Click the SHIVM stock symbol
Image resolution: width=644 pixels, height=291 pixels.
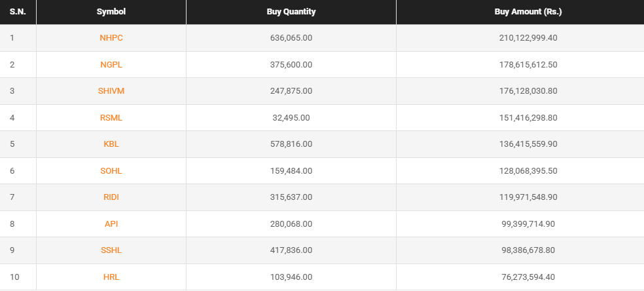(x=111, y=91)
